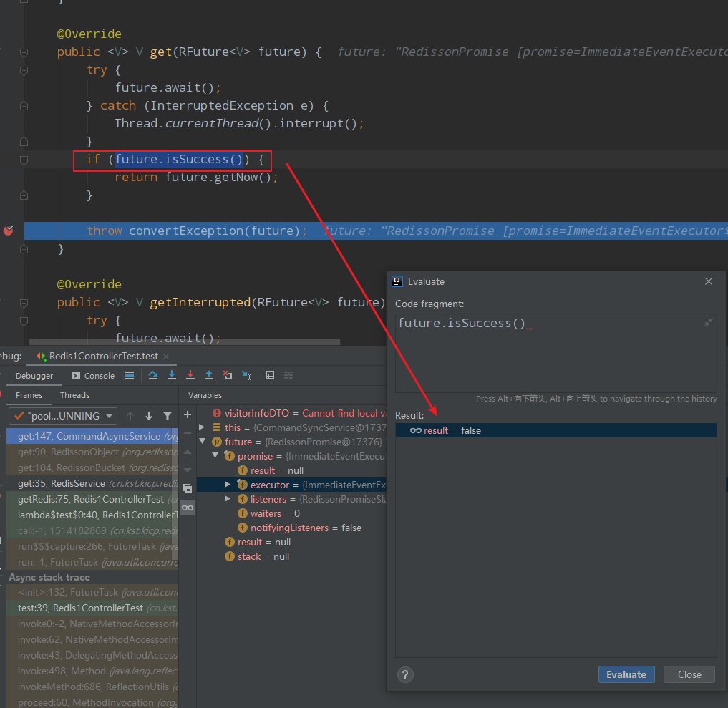The width and height of the screenshot is (728, 708).
Task: Click the Step Over debugger icon
Action: pos(155,375)
